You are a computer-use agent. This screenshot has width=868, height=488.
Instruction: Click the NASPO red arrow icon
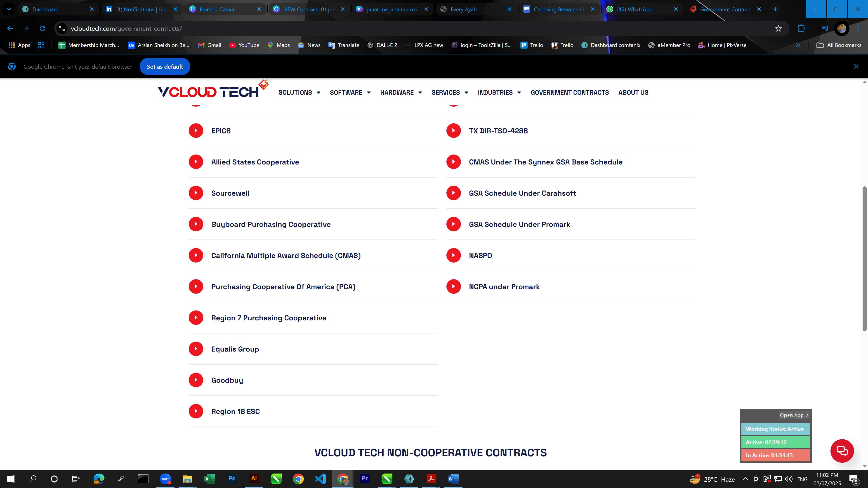pos(453,255)
